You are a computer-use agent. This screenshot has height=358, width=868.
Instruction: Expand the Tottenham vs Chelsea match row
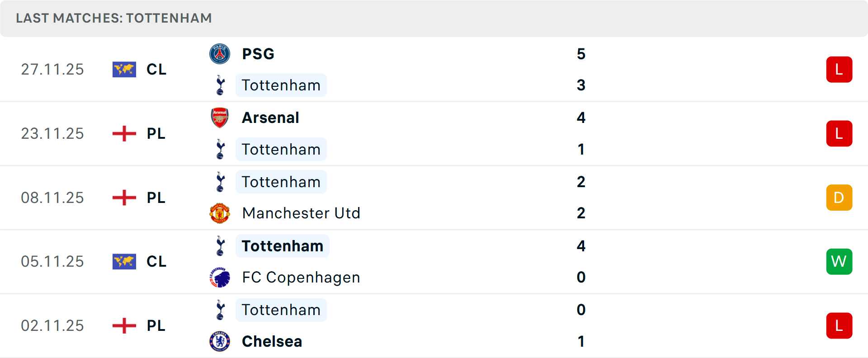coord(434,325)
